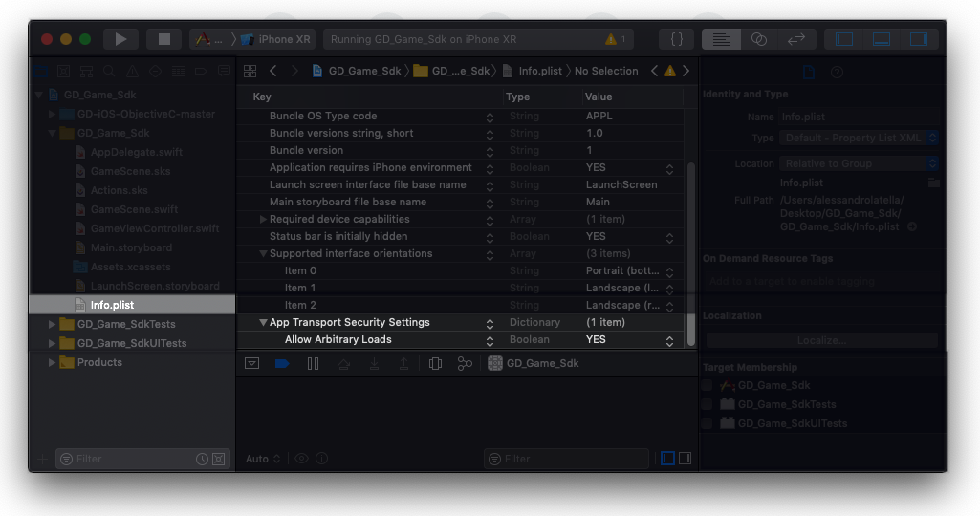
Task: Check GD_Game_Sdk target membership
Action: point(707,385)
